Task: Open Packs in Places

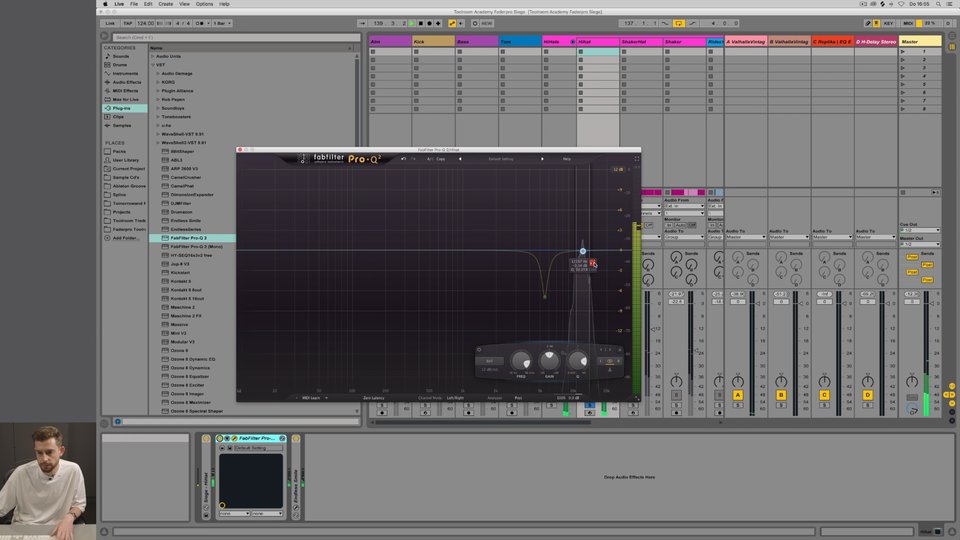Action: click(119, 151)
